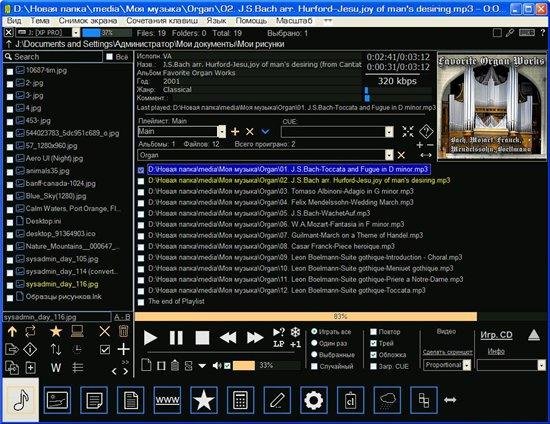Open the tetris blocks game icon
This screenshot has width=550, height=424.
[424, 400]
